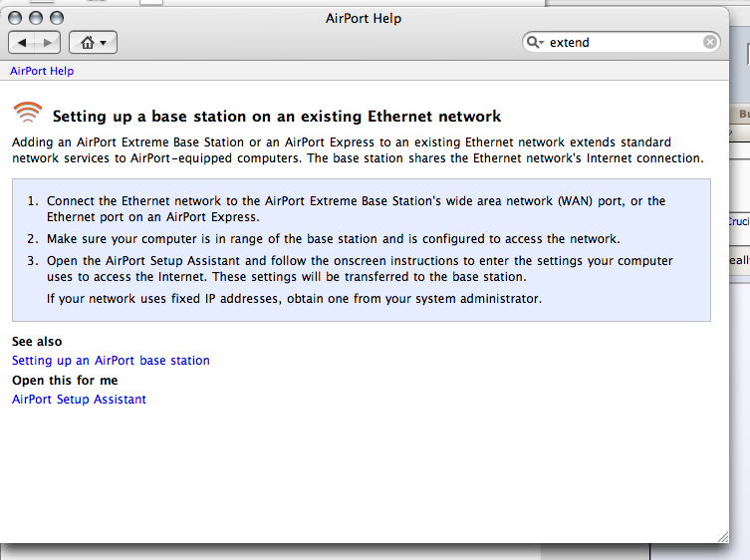Click the orange AirPort Wi-Fi icon
The height and width of the screenshot is (560, 750).
point(28,113)
